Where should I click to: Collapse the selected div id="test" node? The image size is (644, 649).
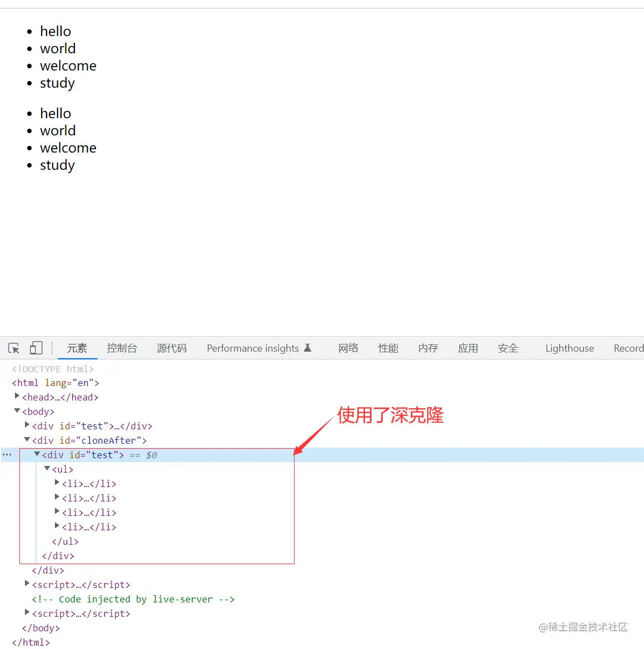coord(37,454)
